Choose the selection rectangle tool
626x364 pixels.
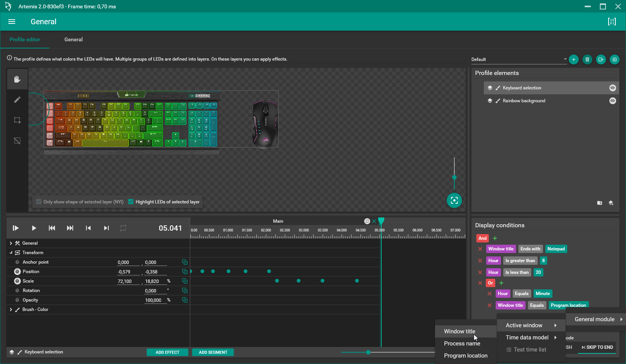click(x=17, y=120)
